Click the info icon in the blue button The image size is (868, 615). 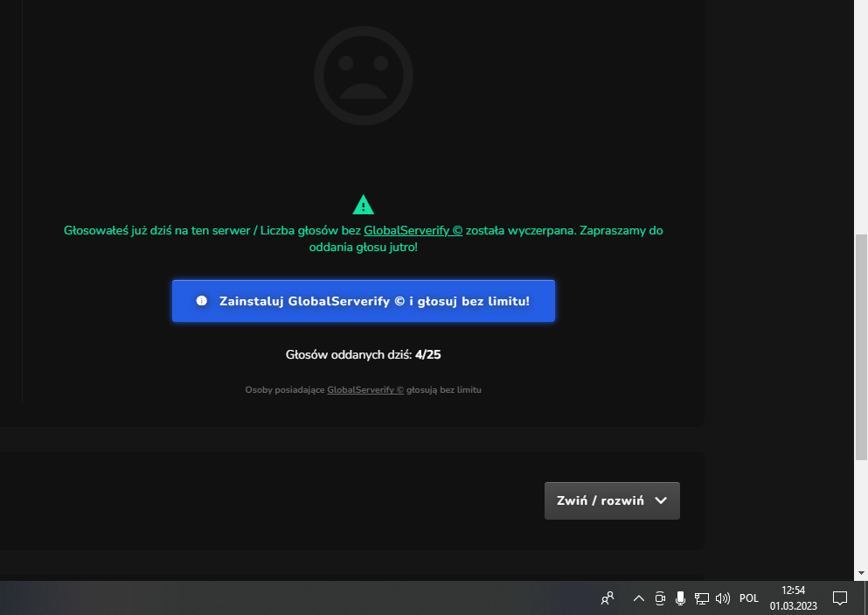point(202,301)
